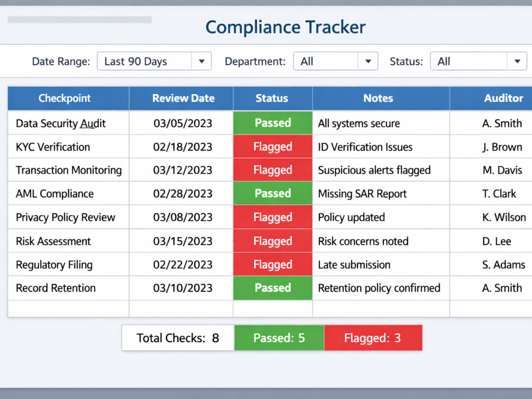Screen dimensions: 532x399
Task: Click the Passed status for AML Compliance
Action: coord(273,194)
